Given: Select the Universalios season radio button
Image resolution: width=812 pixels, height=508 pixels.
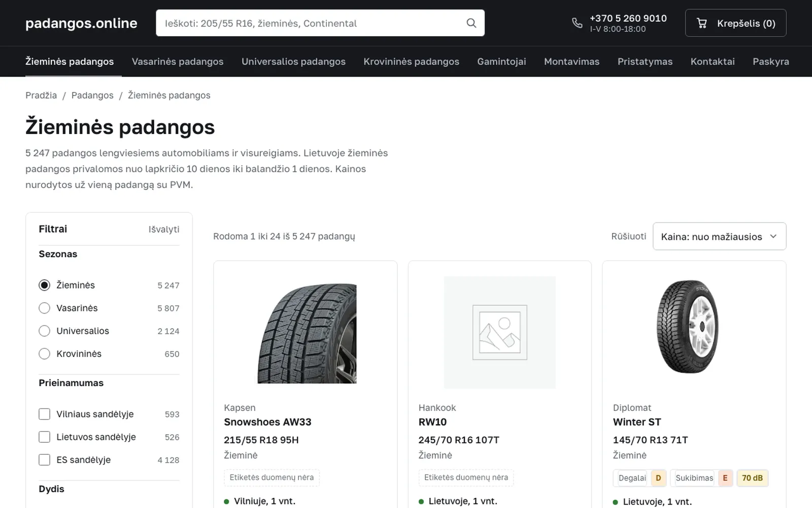Looking at the screenshot, I should pos(45,331).
